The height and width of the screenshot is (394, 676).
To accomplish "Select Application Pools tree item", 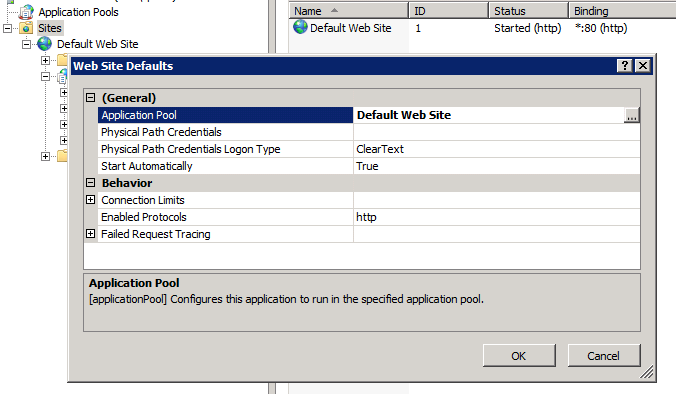I will (x=78, y=12).
